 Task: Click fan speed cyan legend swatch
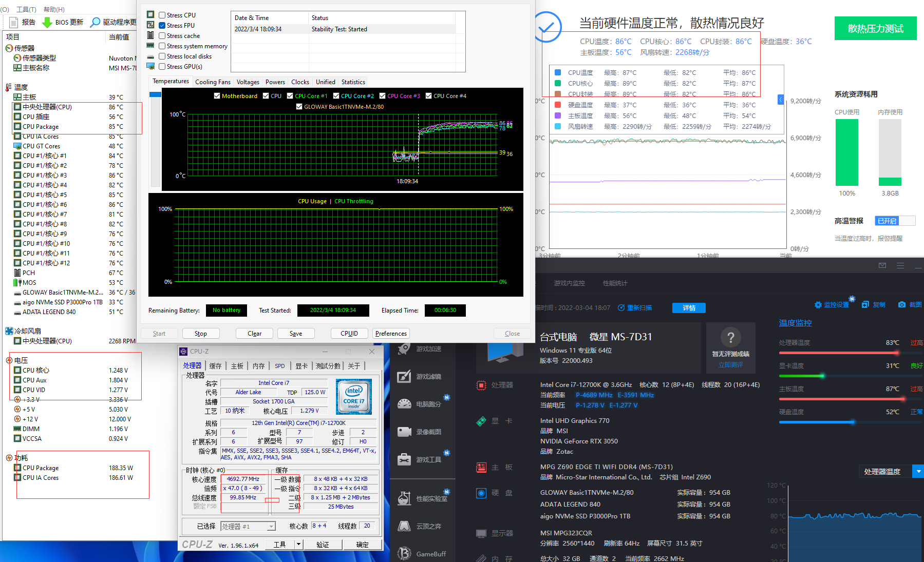pos(558,126)
